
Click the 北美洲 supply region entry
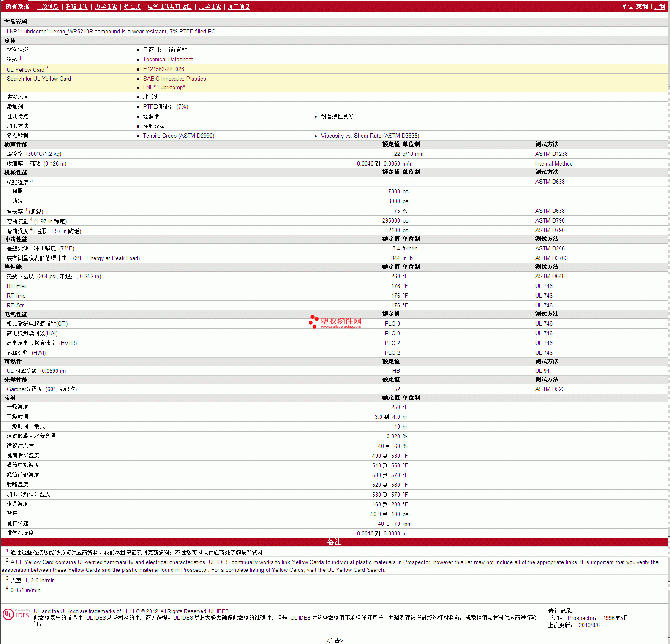click(151, 97)
